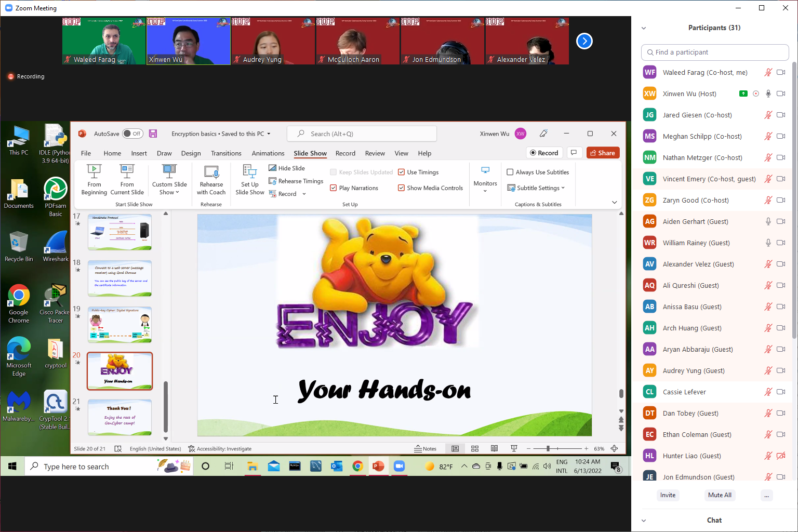Toggle William Rainey's microphone icon
Image resolution: width=798 pixels, height=532 pixels.
pyautogui.click(x=768, y=243)
